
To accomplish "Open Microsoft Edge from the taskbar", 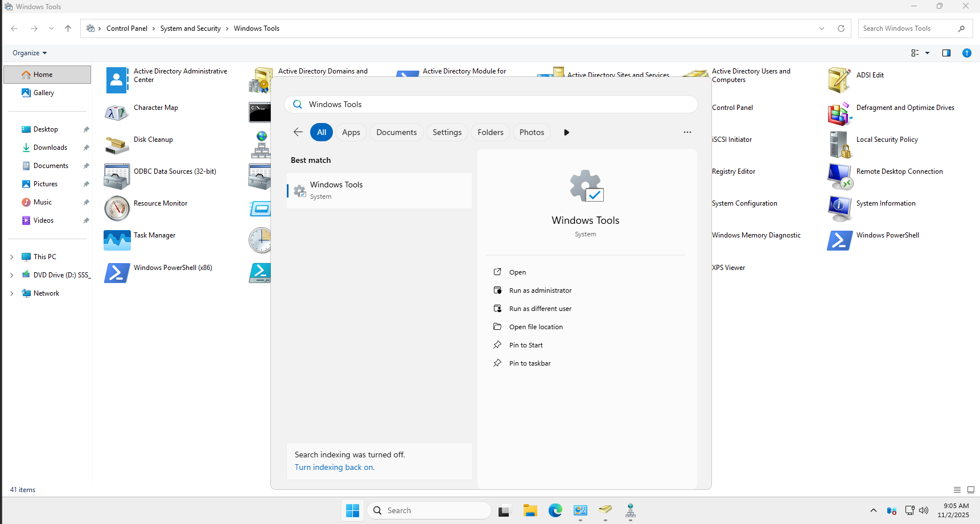I will click(x=555, y=510).
